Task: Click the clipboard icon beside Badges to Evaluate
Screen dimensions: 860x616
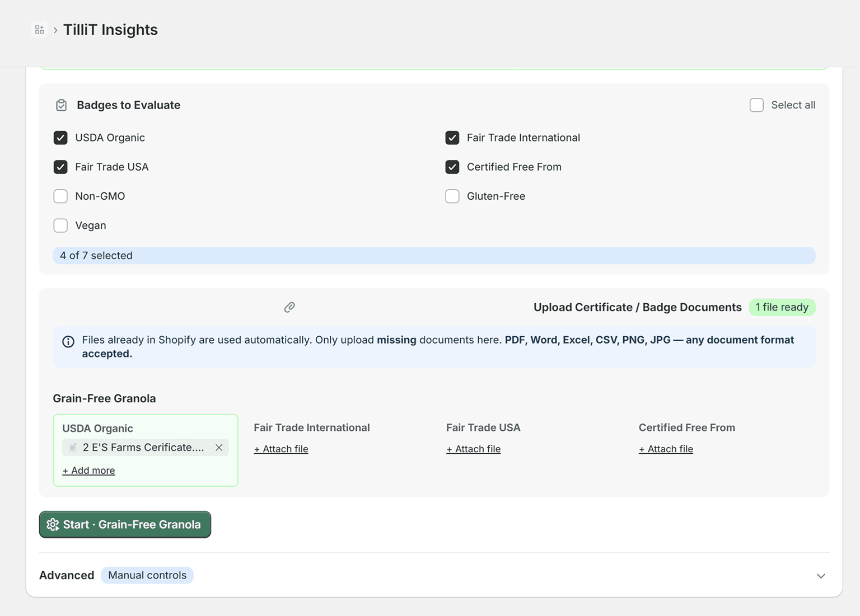Action: click(x=62, y=105)
